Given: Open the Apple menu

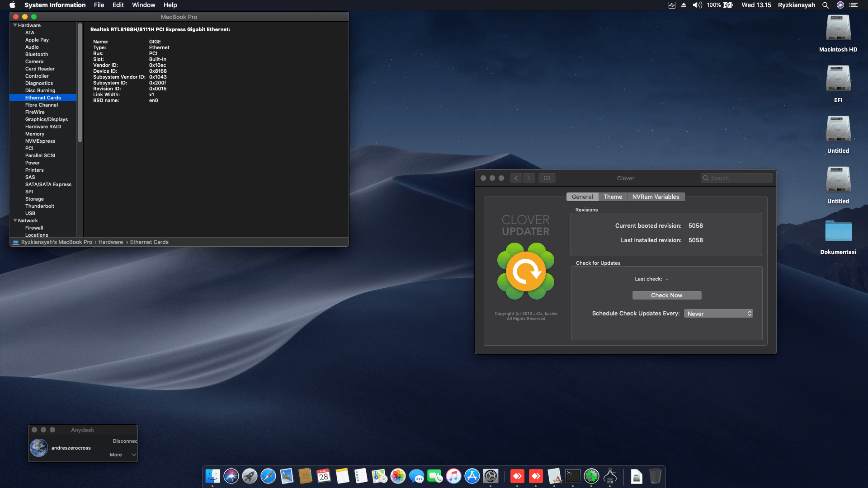Looking at the screenshot, I should [x=12, y=5].
